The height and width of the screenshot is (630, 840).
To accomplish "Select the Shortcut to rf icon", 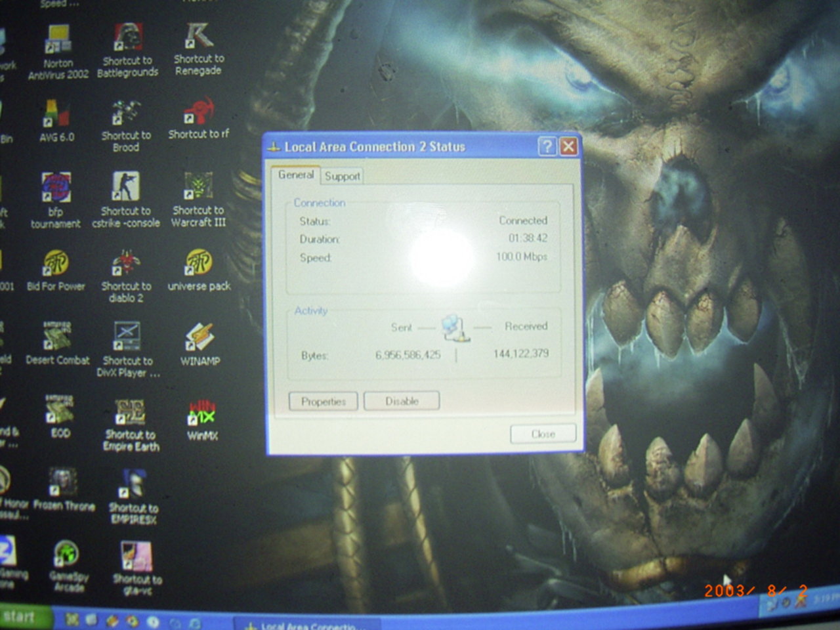I will coord(199,119).
